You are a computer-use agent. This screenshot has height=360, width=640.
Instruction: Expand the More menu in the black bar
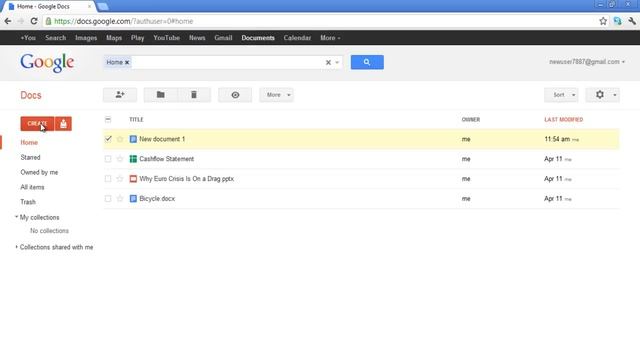(x=330, y=38)
